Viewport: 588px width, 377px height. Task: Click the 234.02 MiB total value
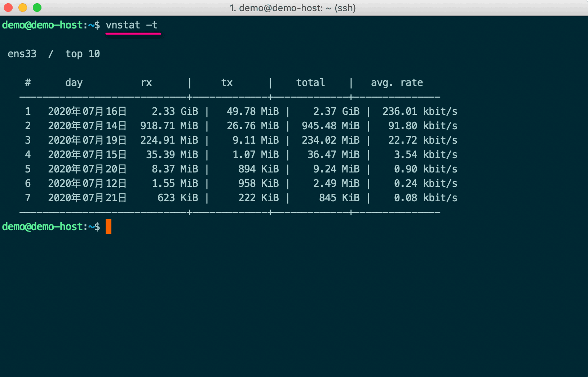pyautogui.click(x=331, y=140)
